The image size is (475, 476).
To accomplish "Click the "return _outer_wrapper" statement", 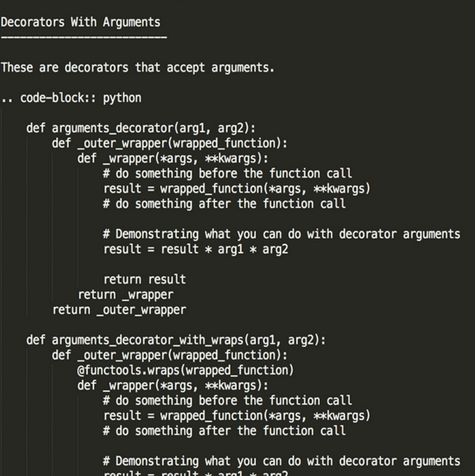I will pos(119,310).
